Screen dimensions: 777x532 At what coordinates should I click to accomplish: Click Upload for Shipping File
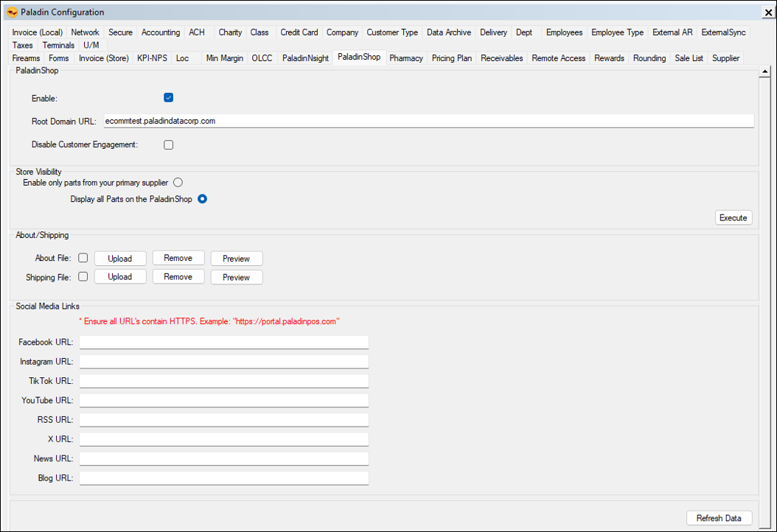click(x=120, y=277)
